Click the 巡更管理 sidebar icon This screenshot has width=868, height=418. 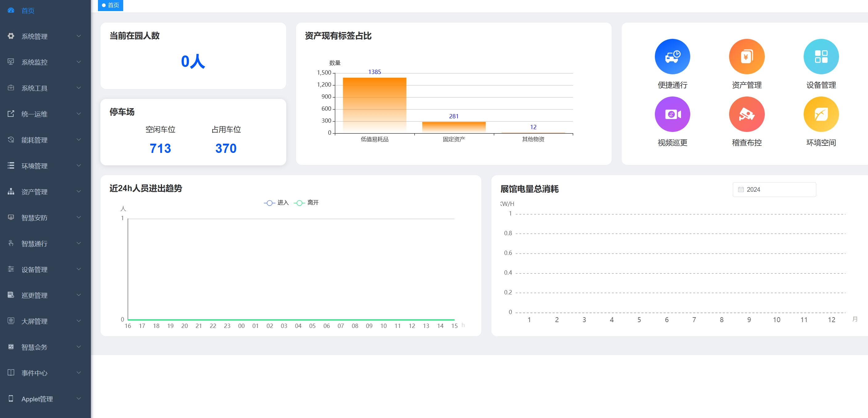pyautogui.click(x=11, y=295)
